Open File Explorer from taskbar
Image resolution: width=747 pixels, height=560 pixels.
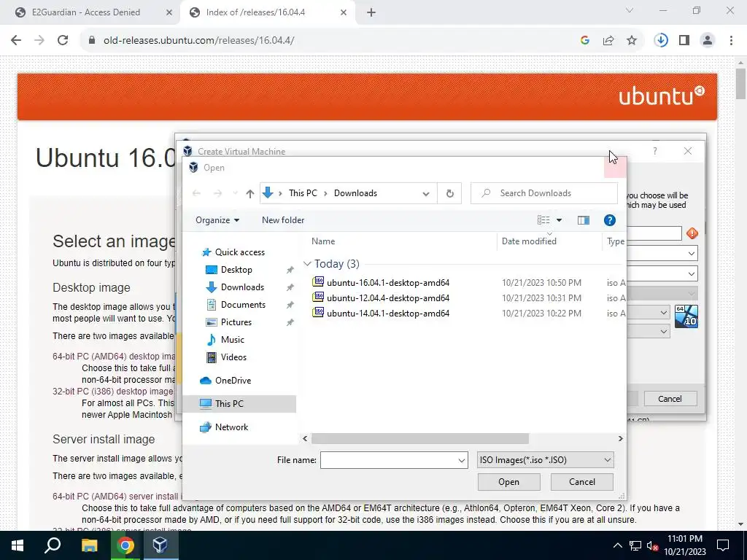tap(89, 545)
